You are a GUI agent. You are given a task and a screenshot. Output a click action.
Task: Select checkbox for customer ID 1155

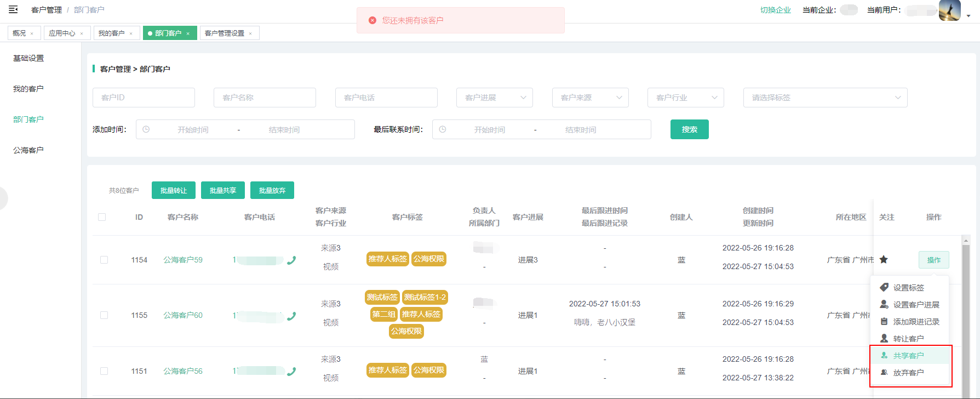pyautogui.click(x=104, y=315)
